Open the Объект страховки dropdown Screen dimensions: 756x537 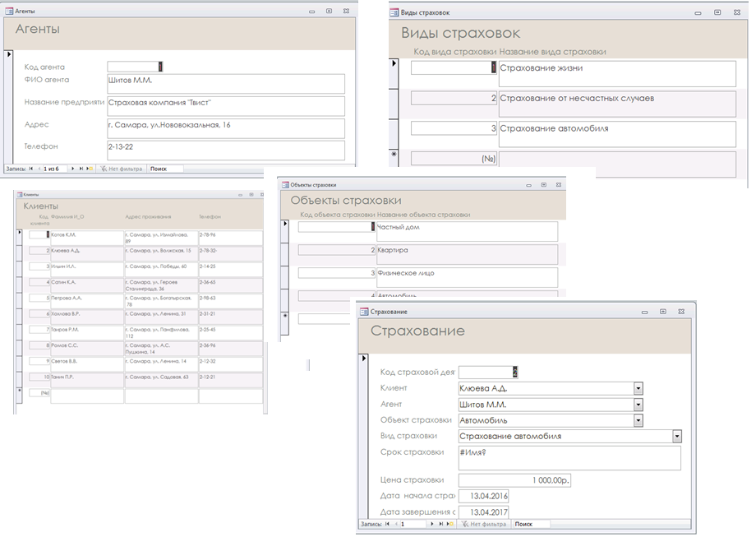(638, 420)
